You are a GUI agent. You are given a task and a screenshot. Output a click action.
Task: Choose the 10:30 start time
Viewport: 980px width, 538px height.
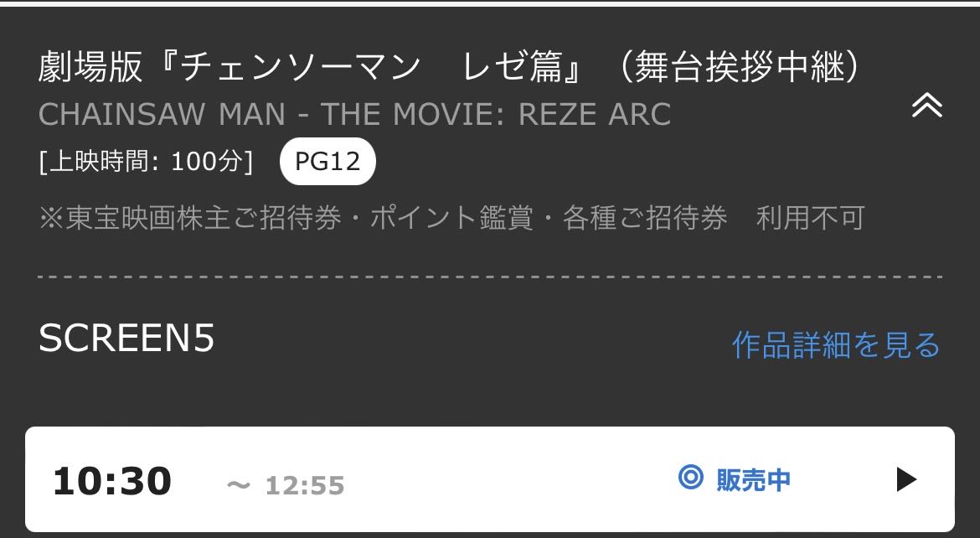[112, 481]
